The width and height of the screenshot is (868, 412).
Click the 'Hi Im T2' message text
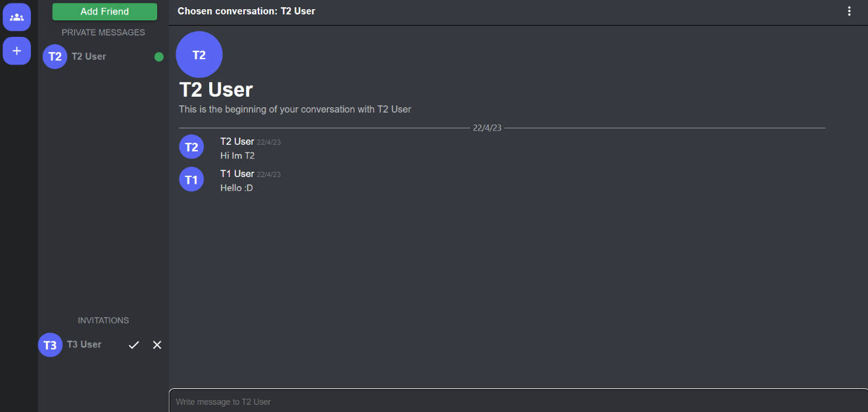click(x=237, y=156)
